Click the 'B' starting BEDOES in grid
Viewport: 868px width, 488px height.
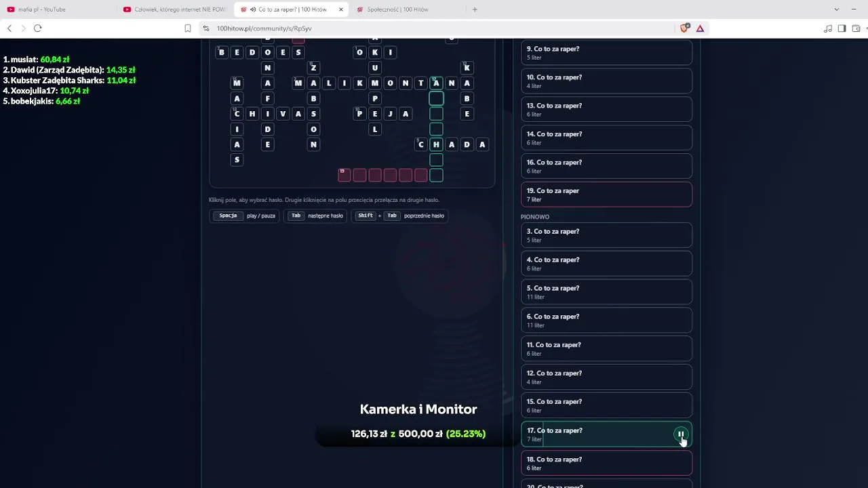pos(221,52)
